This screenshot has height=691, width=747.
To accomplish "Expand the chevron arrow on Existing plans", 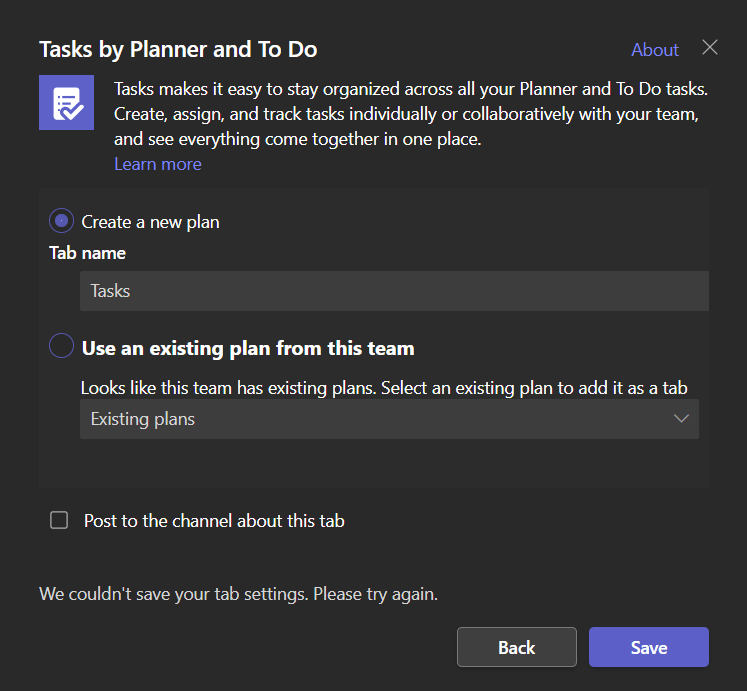I will [x=681, y=419].
